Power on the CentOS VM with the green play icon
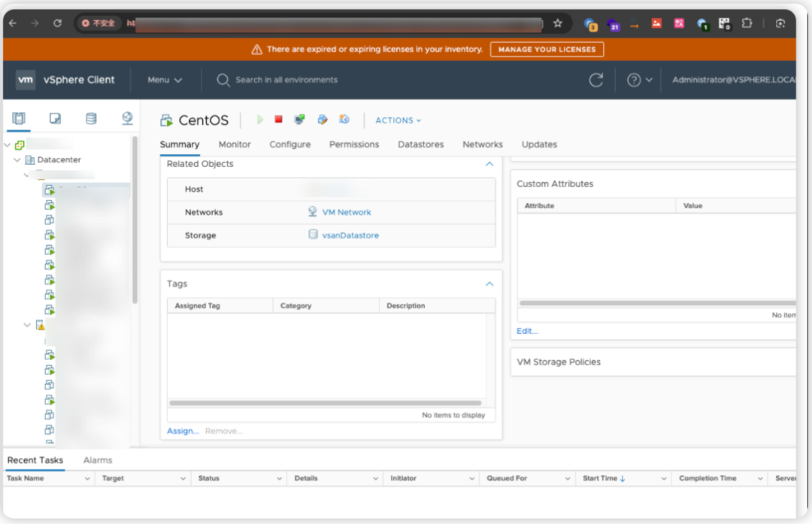The height and width of the screenshot is (524, 812). point(260,120)
